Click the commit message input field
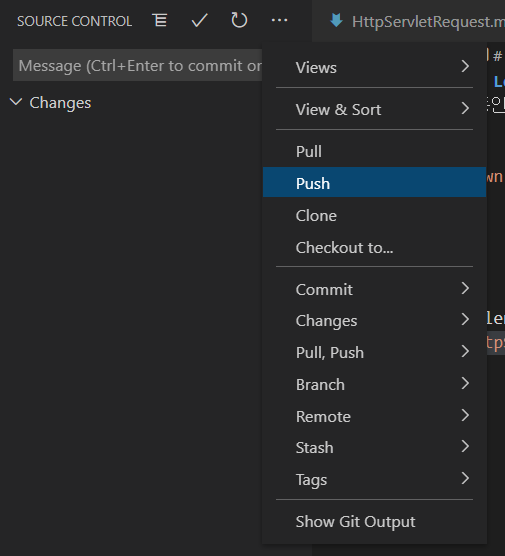Screen dimensions: 505x556 coord(138,65)
